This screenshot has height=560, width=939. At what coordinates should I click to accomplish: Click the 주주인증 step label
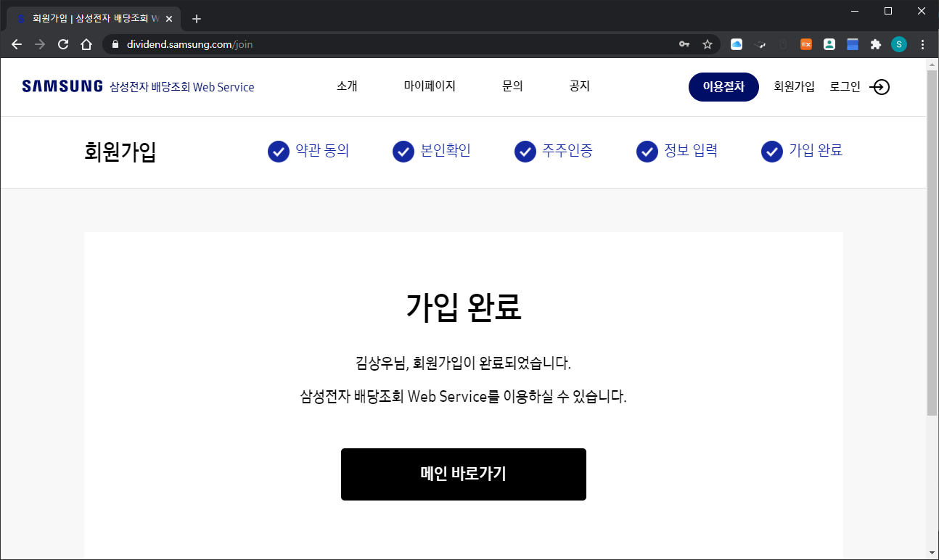[x=567, y=151]
